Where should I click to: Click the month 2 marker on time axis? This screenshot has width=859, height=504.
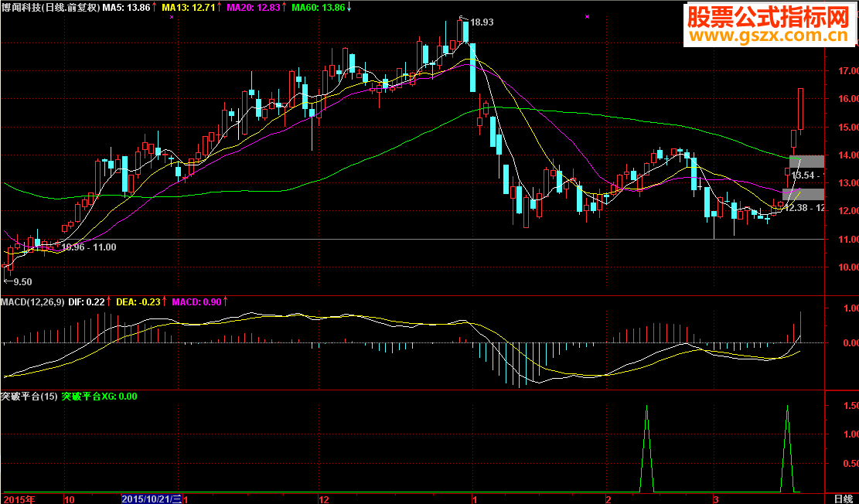[608, 499]
